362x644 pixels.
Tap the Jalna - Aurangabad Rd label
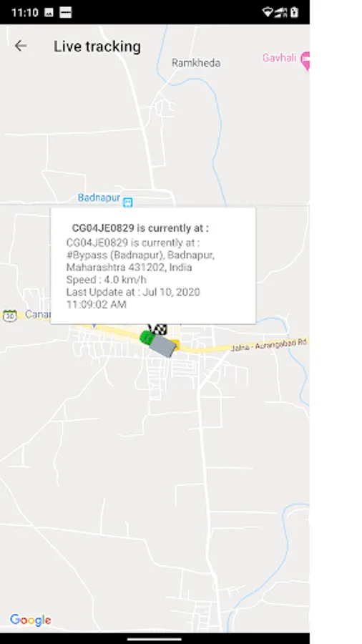pos(269,345)
